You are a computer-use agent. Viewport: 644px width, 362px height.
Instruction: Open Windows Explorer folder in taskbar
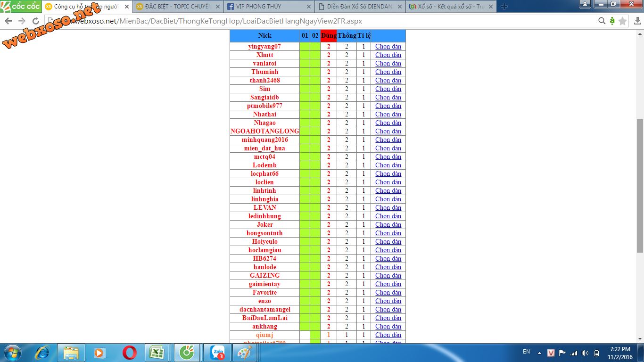[71, 353]
